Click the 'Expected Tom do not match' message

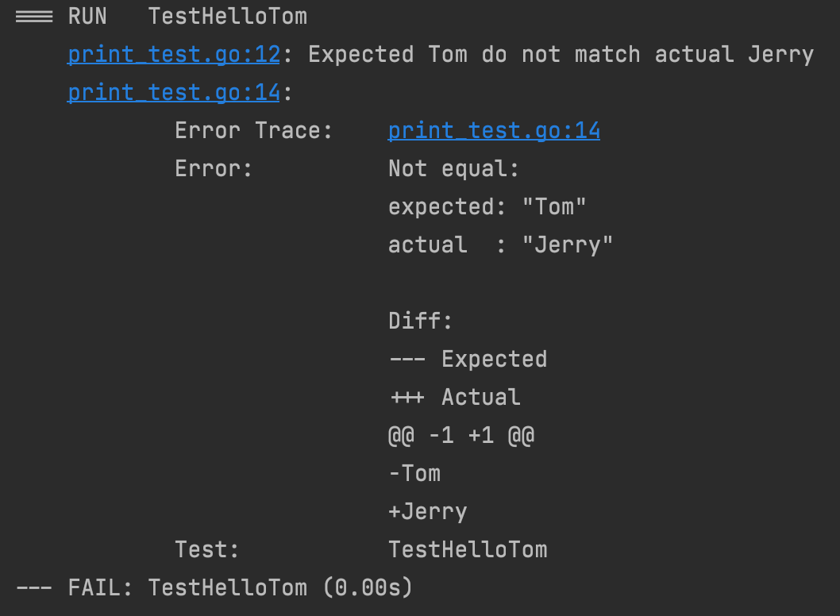click(561, 54)
